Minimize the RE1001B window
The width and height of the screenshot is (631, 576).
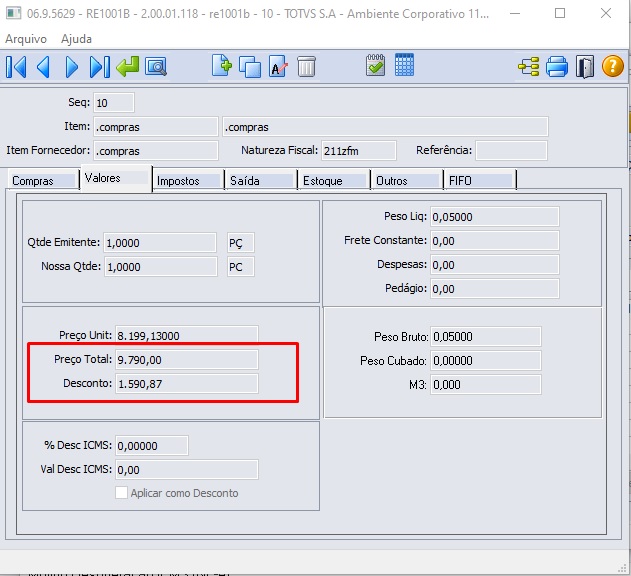click(x=515, y=13)
